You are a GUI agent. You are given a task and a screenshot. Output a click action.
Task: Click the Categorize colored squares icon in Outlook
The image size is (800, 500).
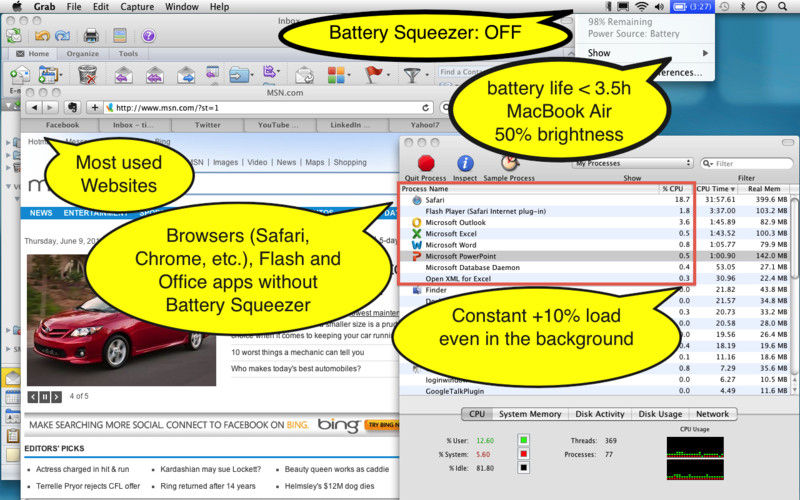[x=336, y=75]
